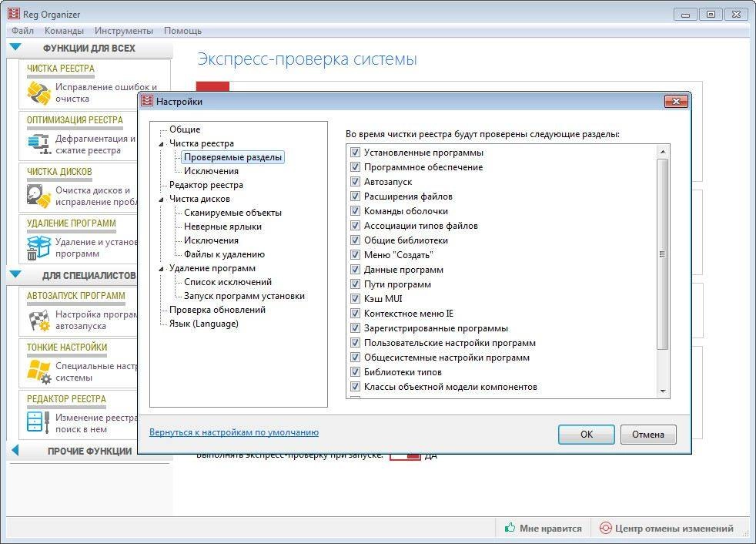Image resolution: width=756 pixels, height=544 pixels.
Task: Uncheck Установленные программы checkbox
Action: pyautogui.click(x=356, y=153)
